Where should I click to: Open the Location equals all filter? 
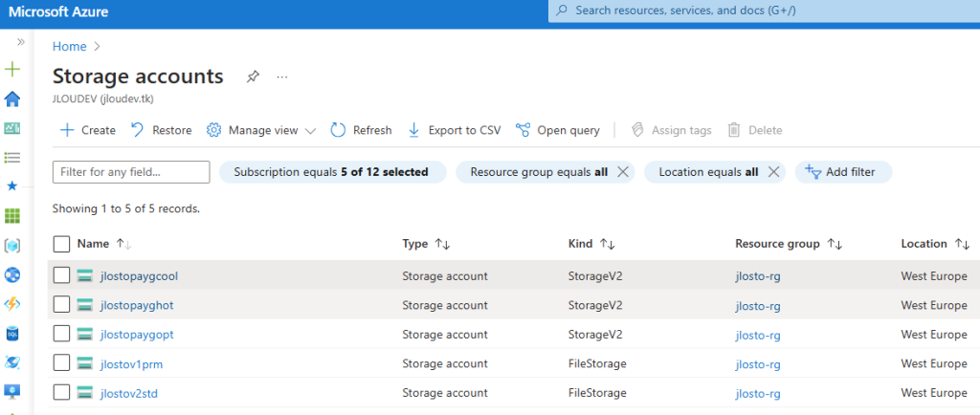click(x=708, y=172)
